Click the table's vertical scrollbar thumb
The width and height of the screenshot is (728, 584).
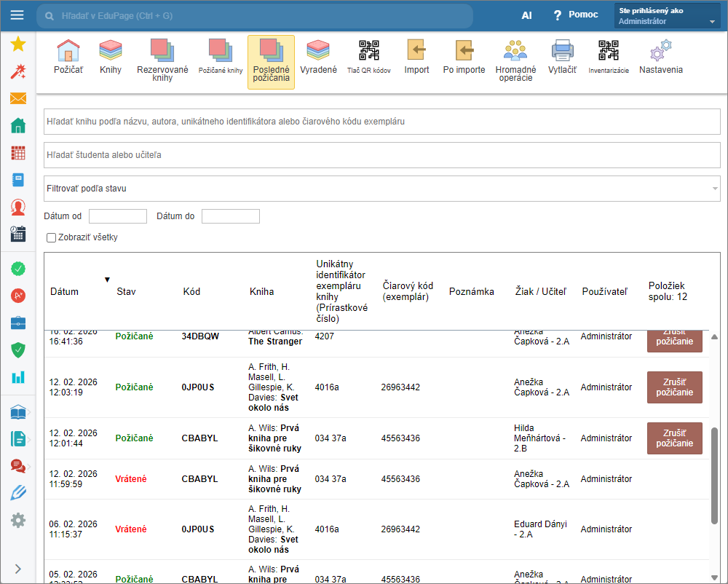(714, 475)
